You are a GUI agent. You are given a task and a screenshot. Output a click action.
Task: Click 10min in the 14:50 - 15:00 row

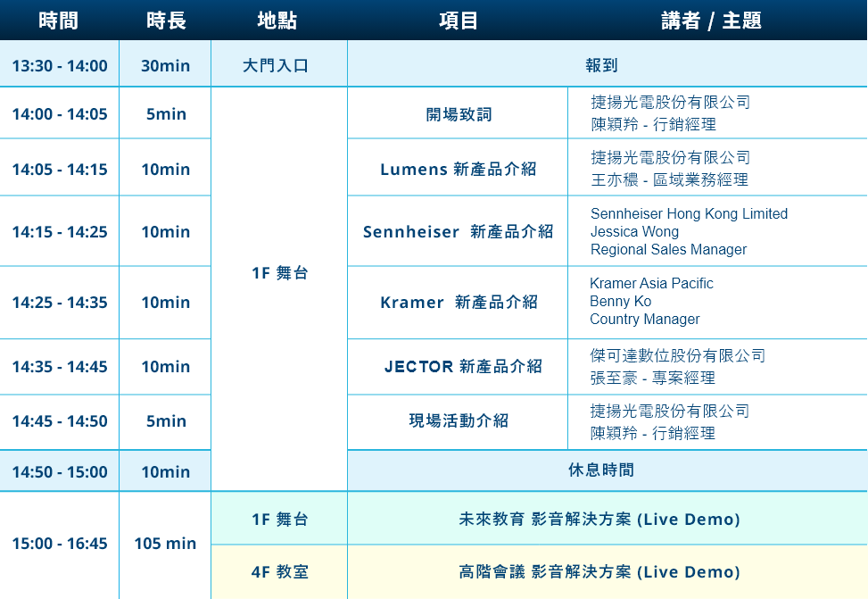click(166, 471)
